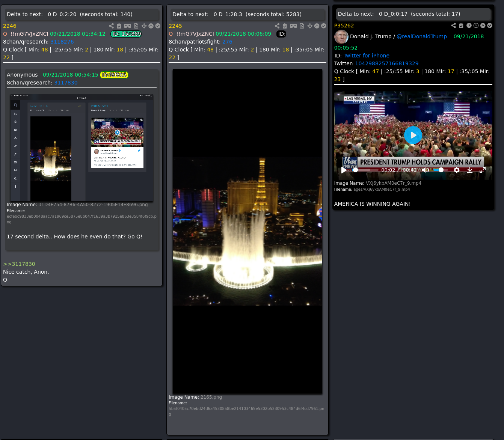The image size is (504, 440).
Task: Click the circled A icon on post 2245
Action: 317,26
